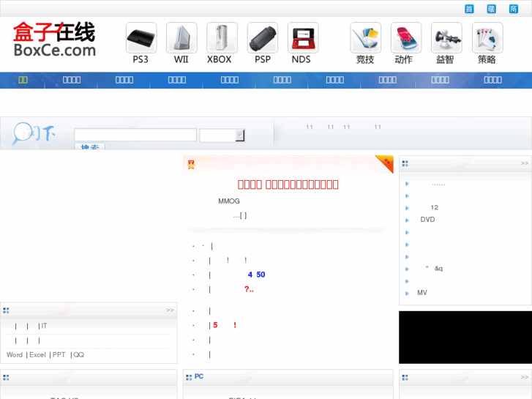Click the search keyword input field
Viewport: 532px width, 399px height.
tap(135, 135)
